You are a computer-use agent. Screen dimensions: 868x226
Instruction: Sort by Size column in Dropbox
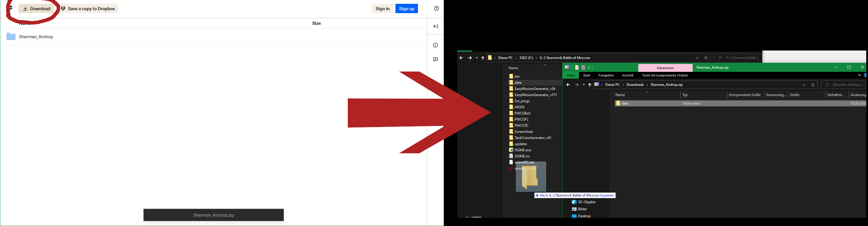tap(317, 23)
